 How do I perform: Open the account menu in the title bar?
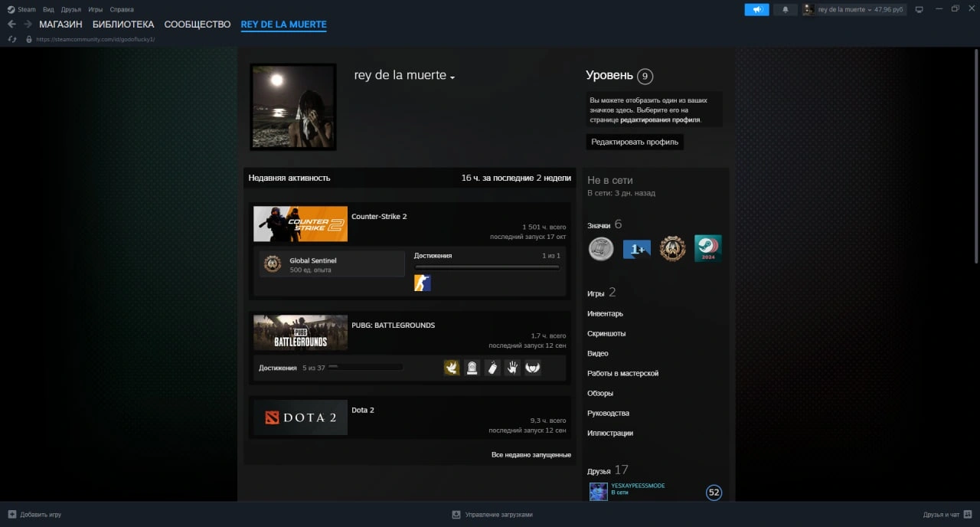point(854,9)
